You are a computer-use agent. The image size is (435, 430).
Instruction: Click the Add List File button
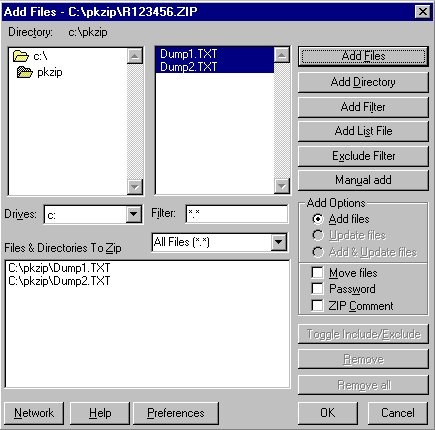point(363,131)
